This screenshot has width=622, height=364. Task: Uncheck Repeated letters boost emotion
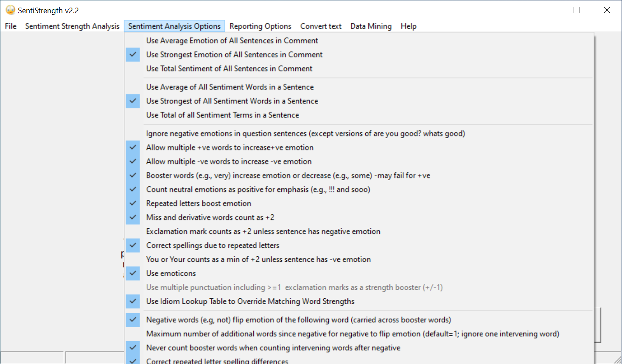pyautogui.click(x=198, y=203)
